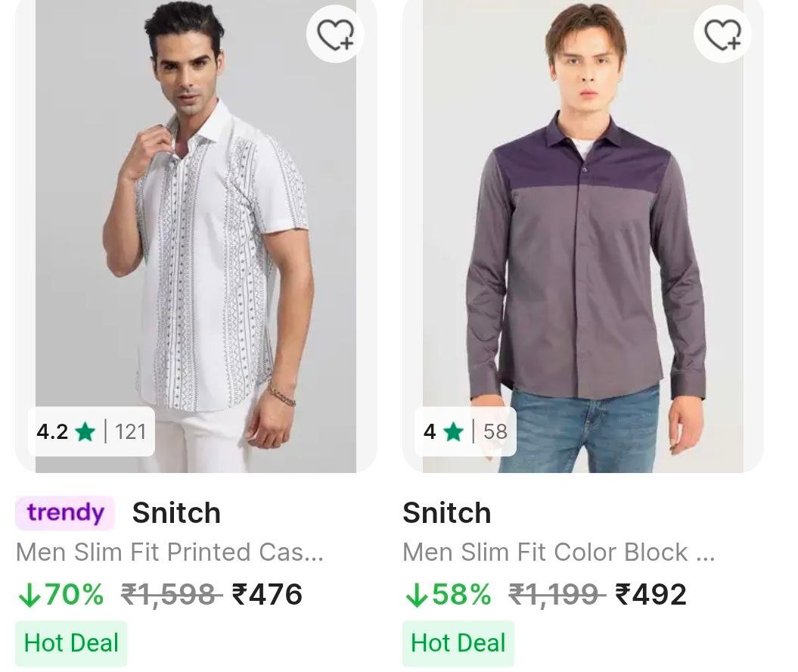798x672 pixels.
Task: Select the green down arrow next to 58%
Action: (x=418, y=595)
